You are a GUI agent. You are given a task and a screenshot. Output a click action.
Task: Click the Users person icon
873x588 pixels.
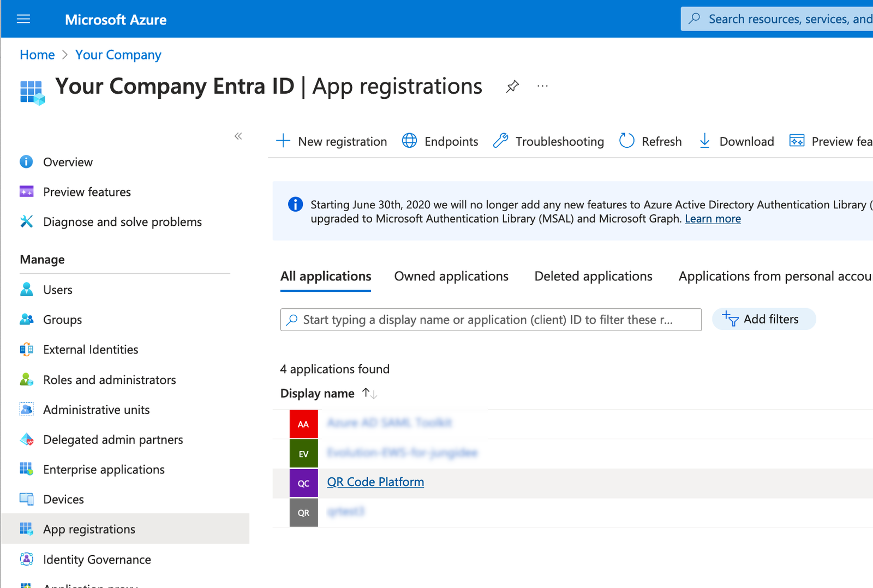click(x=26, y=289)
